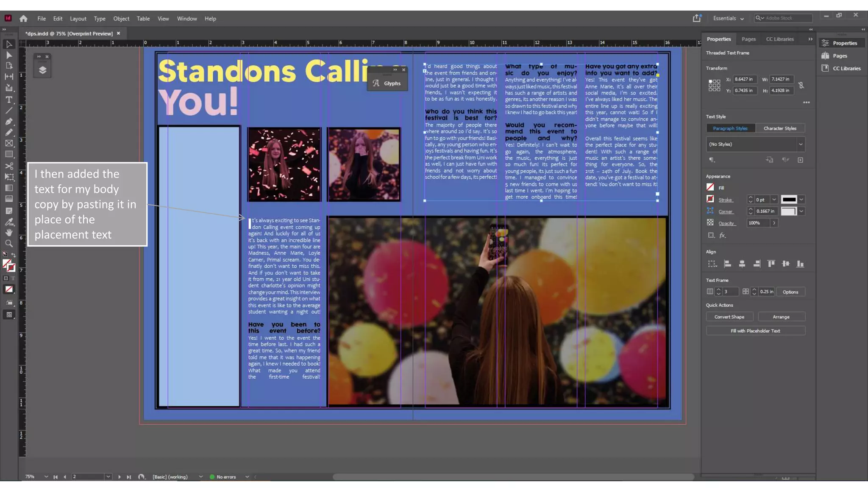868x488 pixels.
Task: Open the No Styles paragraph dropdown
Action: click(801, 144)
